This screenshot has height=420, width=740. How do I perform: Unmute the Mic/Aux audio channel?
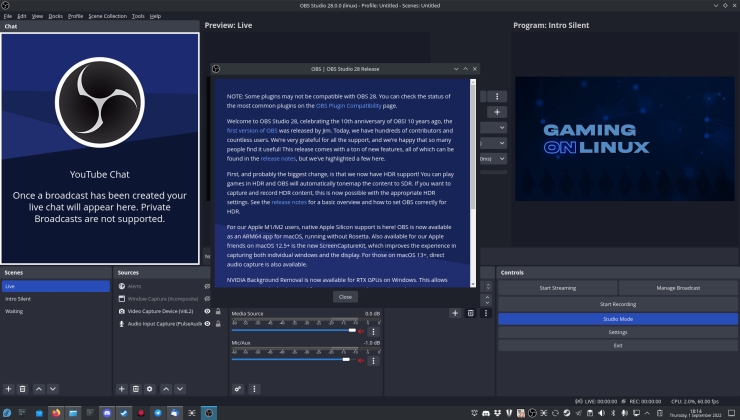(x=361, y=361)
